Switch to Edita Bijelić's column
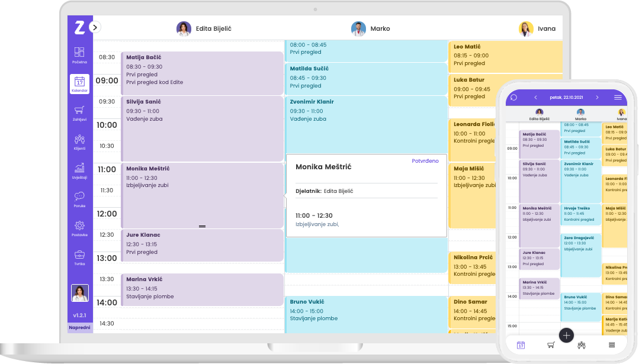Viewport: 639px width, 364px height. pos(204,28)
